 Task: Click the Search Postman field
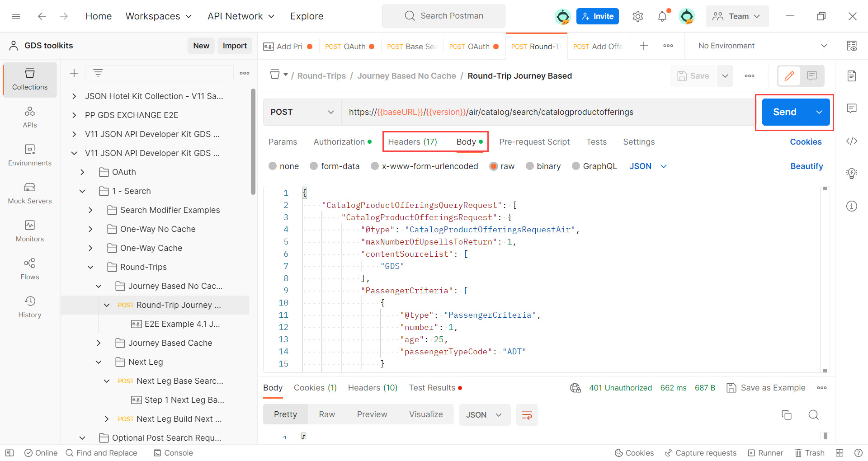(x=443, y=16)
